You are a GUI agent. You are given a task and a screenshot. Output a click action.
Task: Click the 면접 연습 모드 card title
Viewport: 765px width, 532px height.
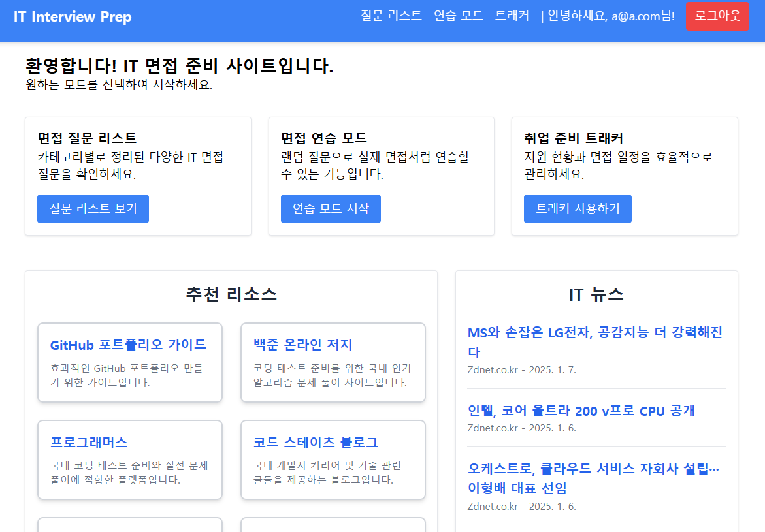point(324,138)
